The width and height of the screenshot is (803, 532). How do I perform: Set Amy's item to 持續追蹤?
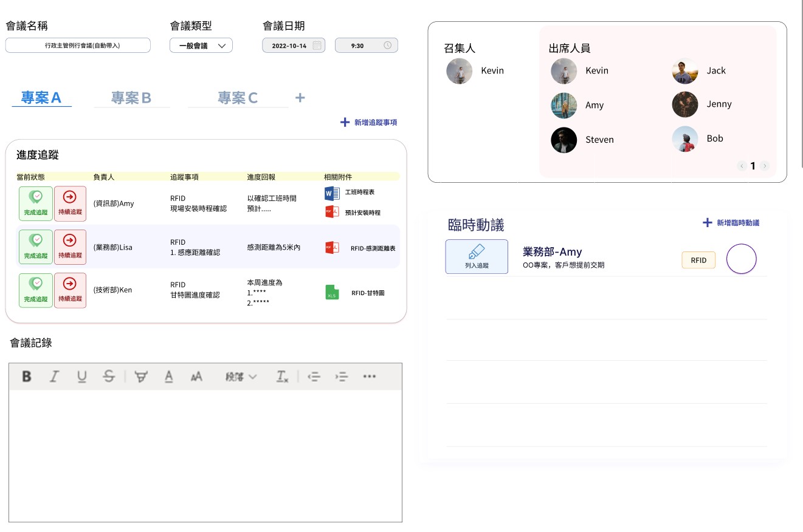point(70,203)
